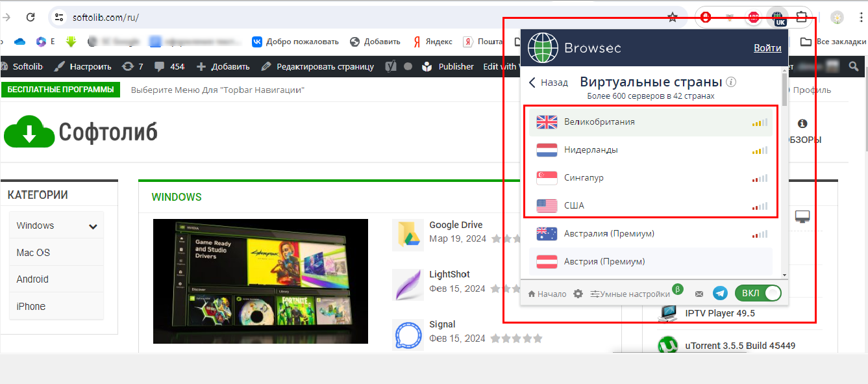Screen dimensions: 868x384
Task: Select США server
Action: tap(651, 206)
